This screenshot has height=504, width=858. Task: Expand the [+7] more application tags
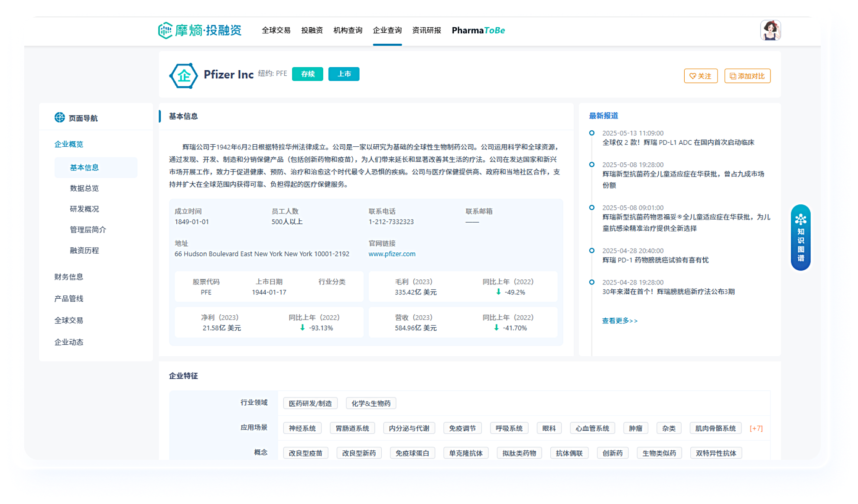(x=756, y=428)
